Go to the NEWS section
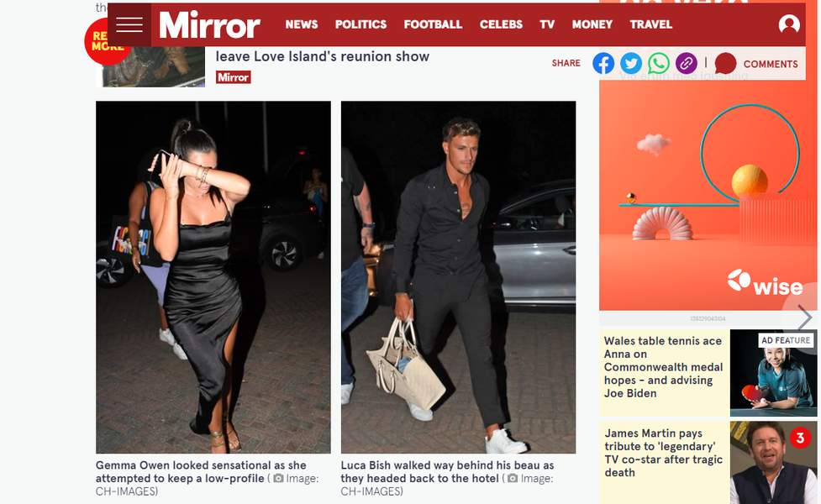The image size is (821, 504). point(302,24)
